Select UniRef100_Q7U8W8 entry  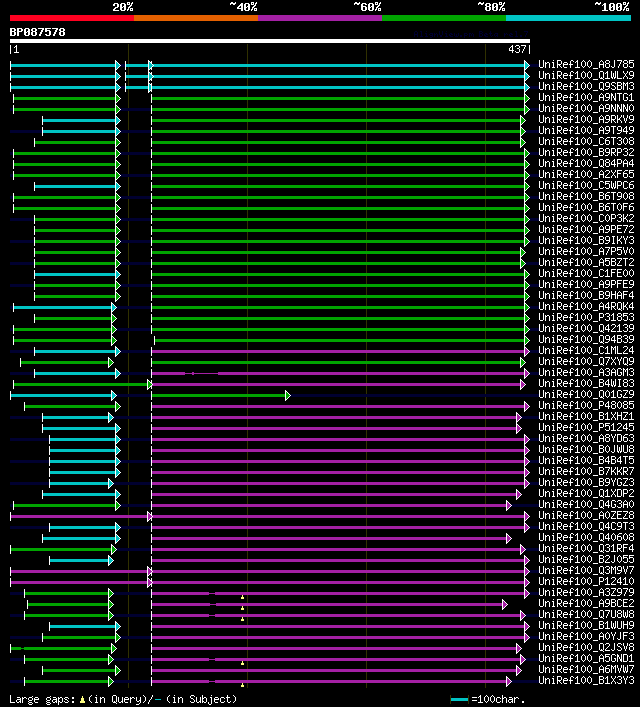coord(586,614)
